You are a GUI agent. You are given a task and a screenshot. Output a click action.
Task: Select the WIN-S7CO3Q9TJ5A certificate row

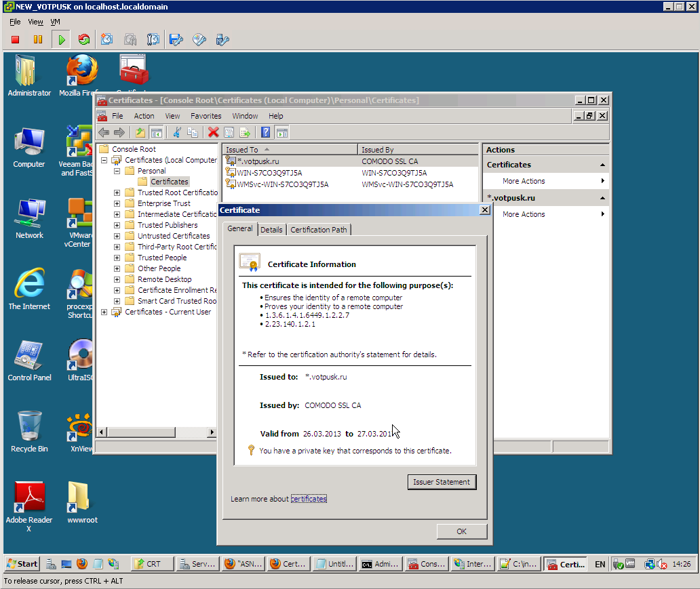point(351,173)
